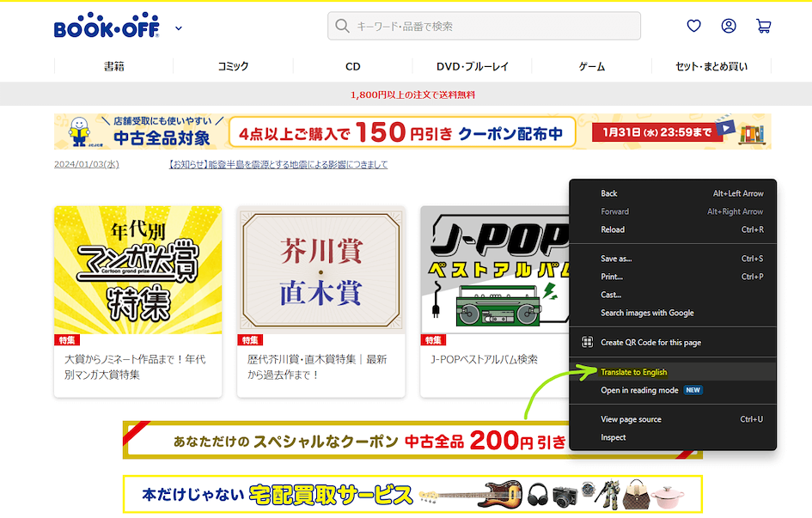
Task: Select the セット・まとめ買い category tab
Action: click(x=711, y=66)
